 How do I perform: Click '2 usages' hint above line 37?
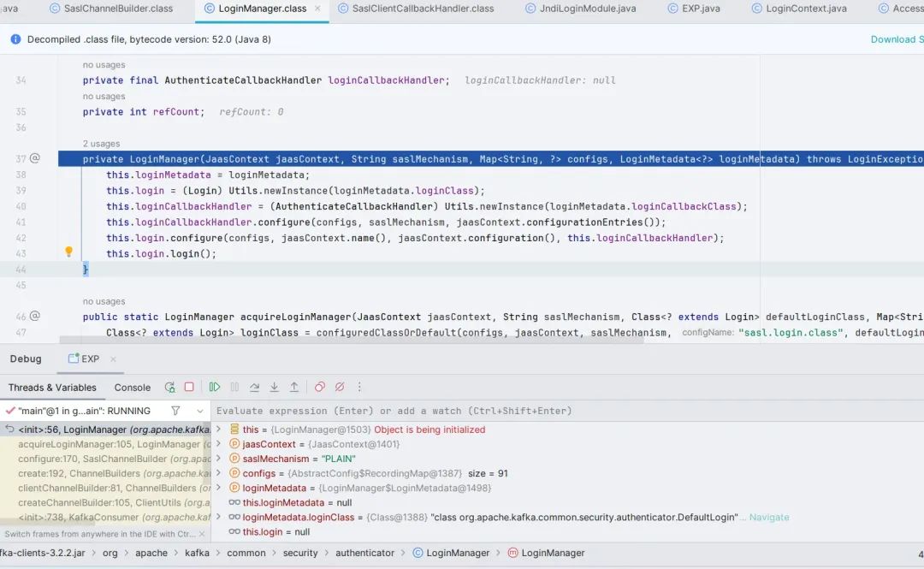(x=101, y=143)
